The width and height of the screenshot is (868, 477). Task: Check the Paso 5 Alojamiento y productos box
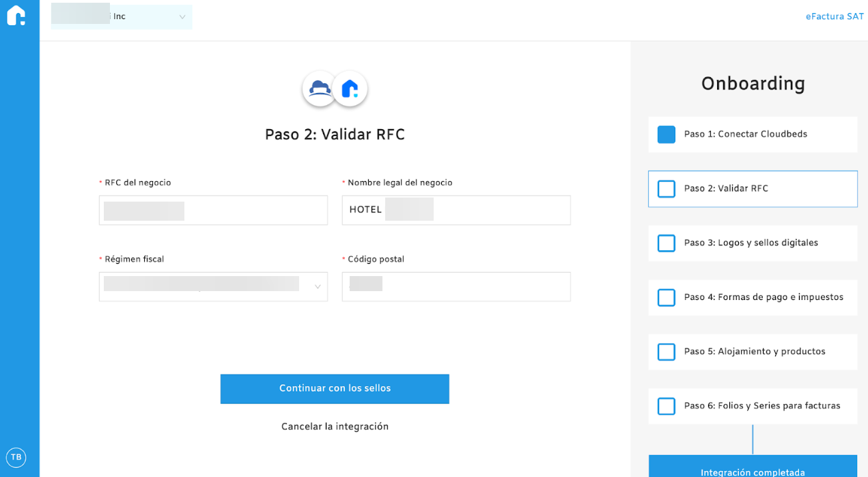666,352
